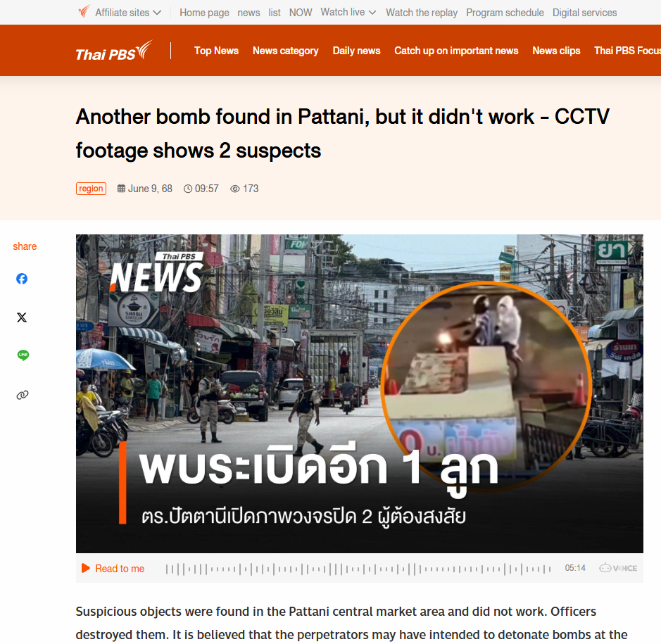This screenshot has height=644, width=661.
Task: Click the 09:57 publish time
Action: coord(206,189)
